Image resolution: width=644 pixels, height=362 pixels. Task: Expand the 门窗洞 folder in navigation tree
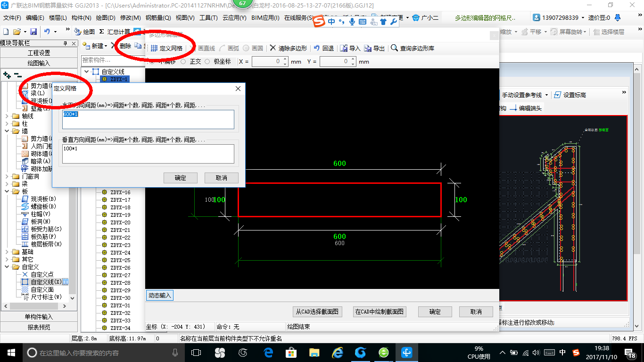coord(7,176)
